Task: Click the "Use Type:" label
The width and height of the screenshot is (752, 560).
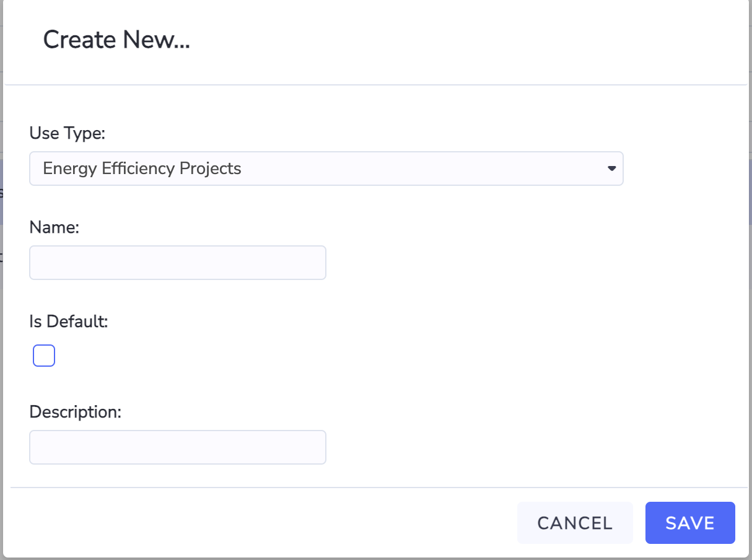Action: pyautogui.click(x=68, y=133)
